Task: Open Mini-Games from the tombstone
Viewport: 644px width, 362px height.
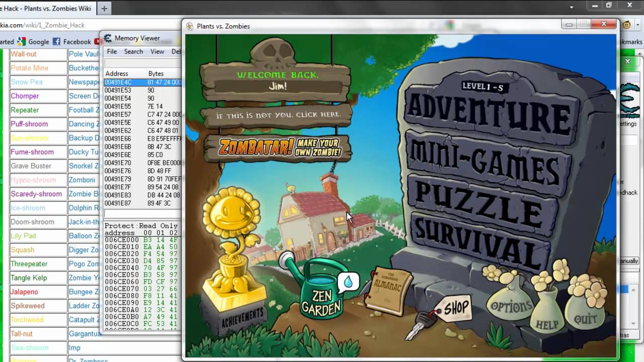Action: click(x=488, y=163)
